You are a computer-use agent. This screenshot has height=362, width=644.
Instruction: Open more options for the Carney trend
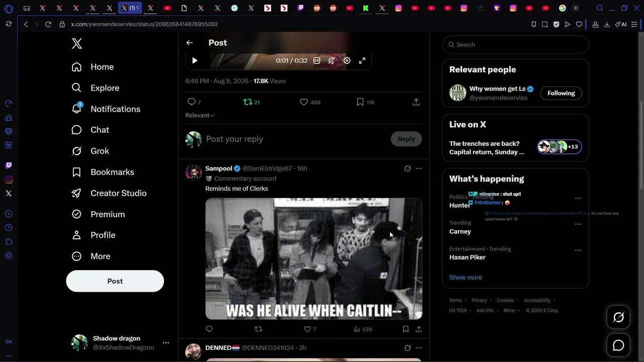pos(578,224)
